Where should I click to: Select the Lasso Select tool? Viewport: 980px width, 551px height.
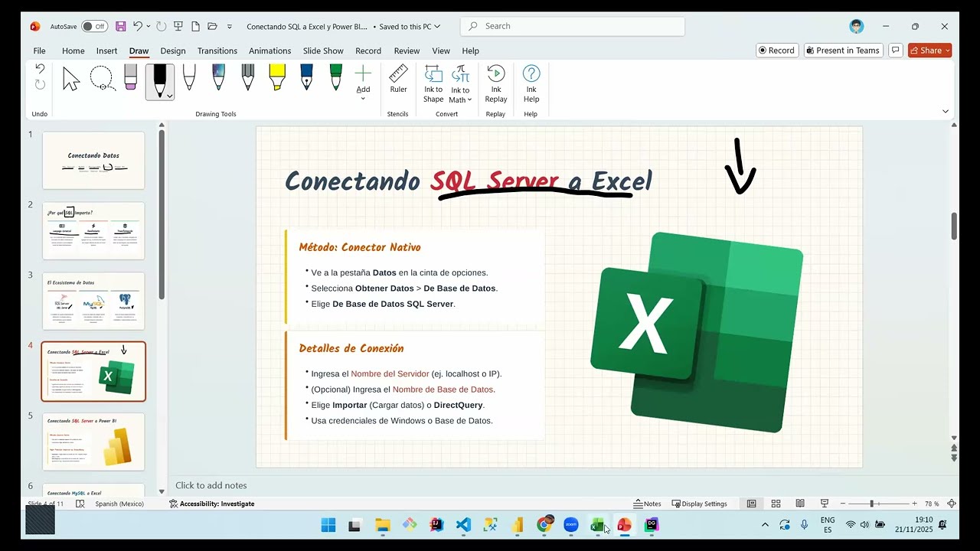pos(103,79)
